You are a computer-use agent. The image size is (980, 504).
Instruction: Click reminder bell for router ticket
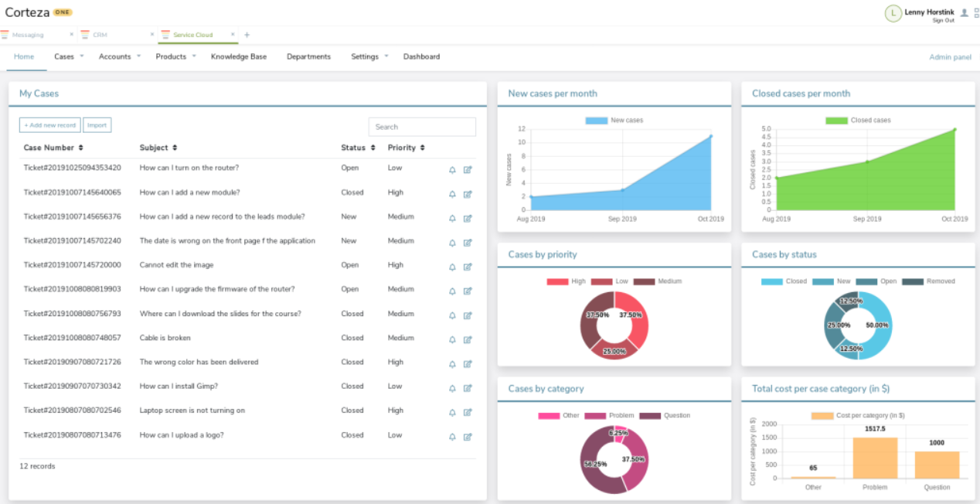point(452,170)
